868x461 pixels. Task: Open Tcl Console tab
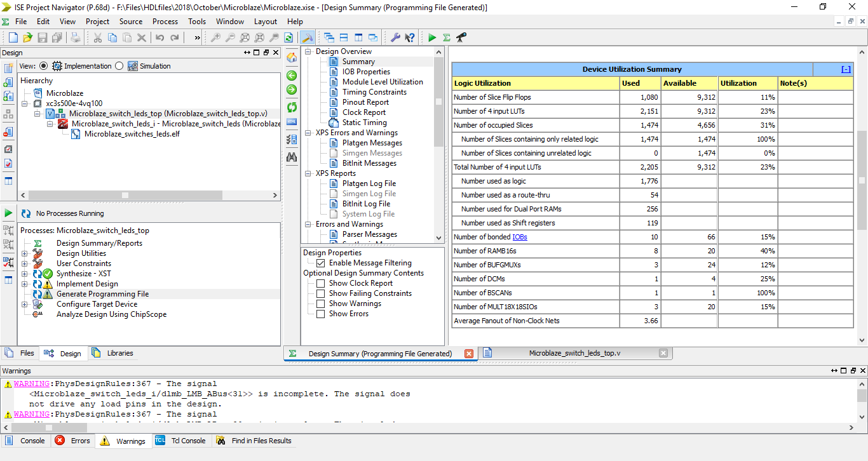tap(181, 441)
